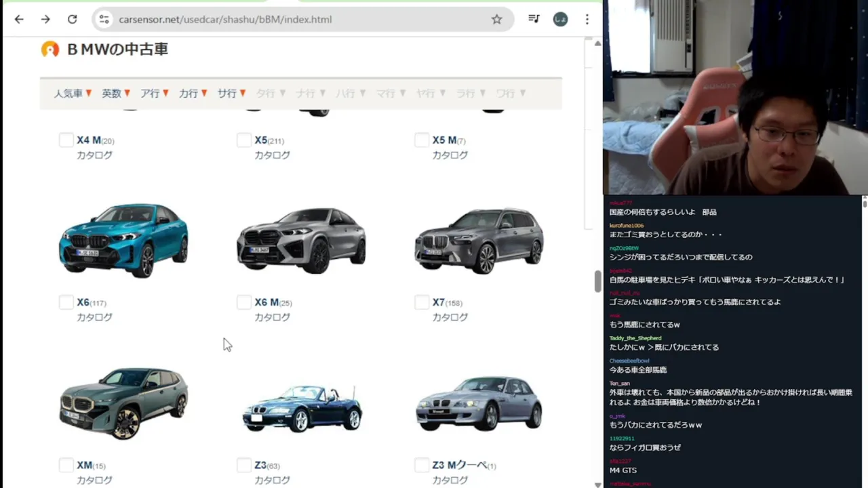The height and width of the screenshot is (488, 868).
Task: Click the BMWの中古車 page heading
Action: [x=117, y=49]
